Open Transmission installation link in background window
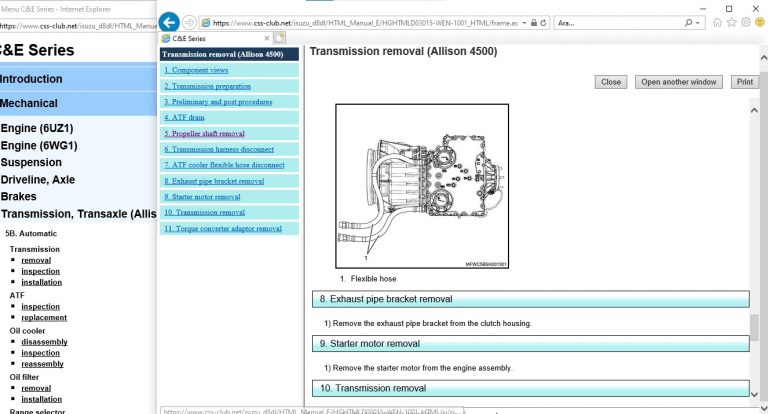The image size is (768, 414). (41, 282)
